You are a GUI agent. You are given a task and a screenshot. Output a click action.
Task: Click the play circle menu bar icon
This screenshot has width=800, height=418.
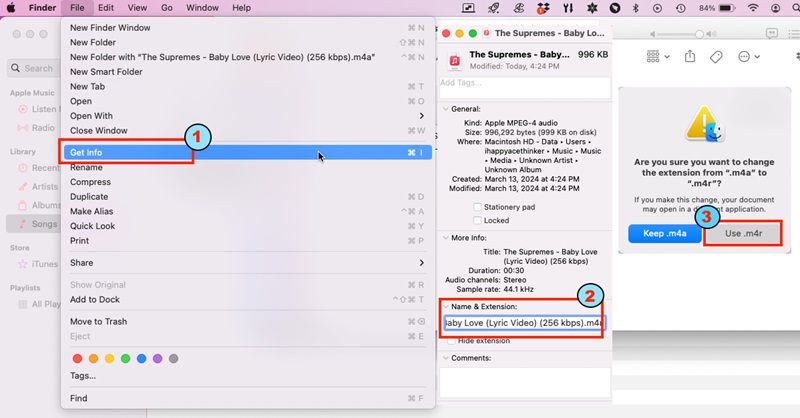click(x=658, y=8)
